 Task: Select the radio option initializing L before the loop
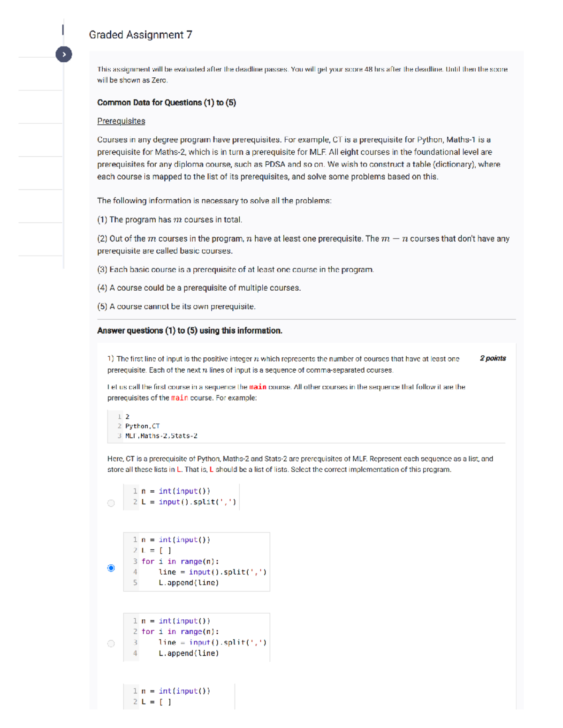click(x=111, y=568)
